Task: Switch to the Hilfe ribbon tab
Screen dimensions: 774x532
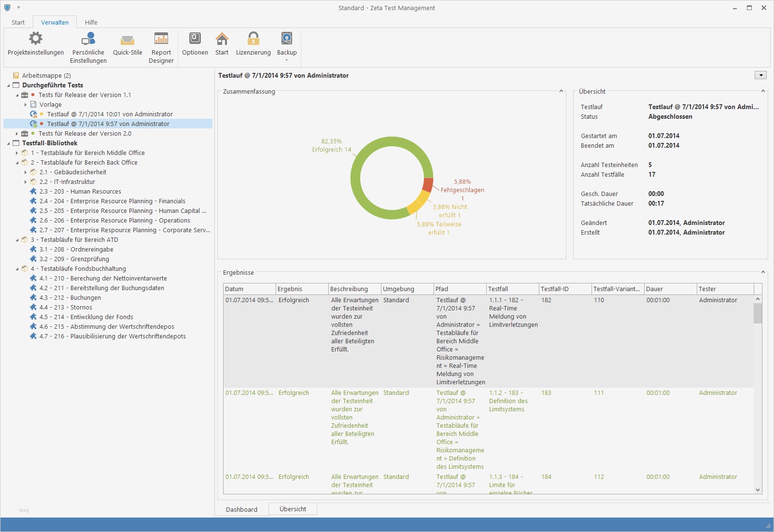Action: pyautogui.click(x=91, y=22)
